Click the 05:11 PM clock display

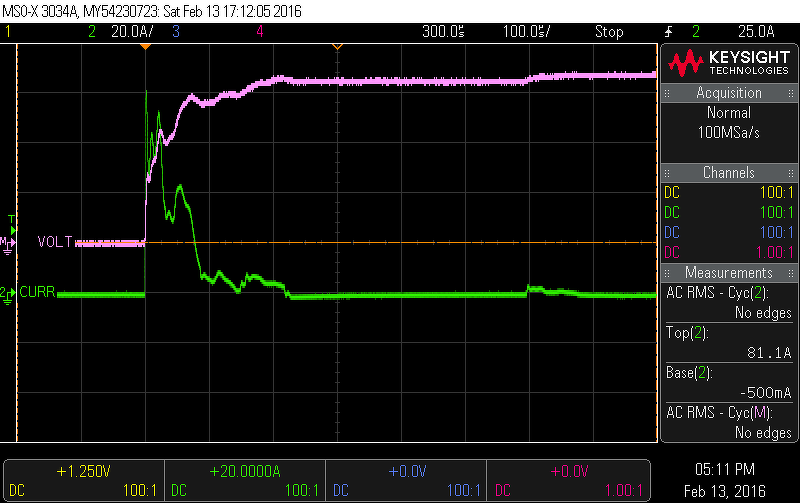click(724, 469)
